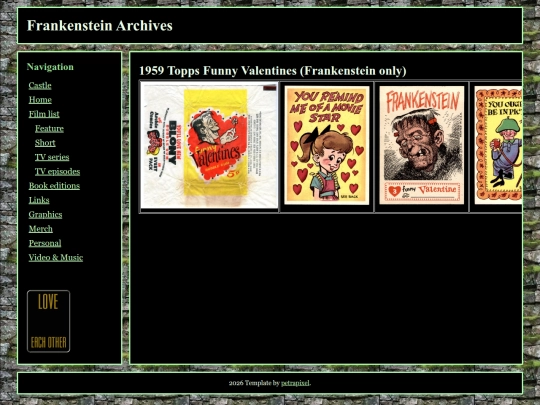The image size is (540, 405).
Task: Select the Short films sublink
Action: point(45,143)
